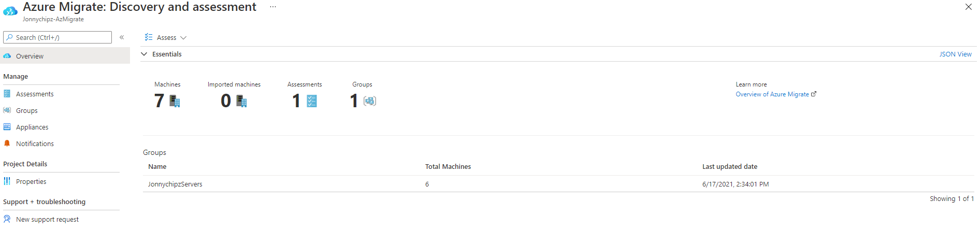This screenshot has height=230, width=980.
Task: Follow the Overview of Azure Migrate link
Action: coord(772,94)
